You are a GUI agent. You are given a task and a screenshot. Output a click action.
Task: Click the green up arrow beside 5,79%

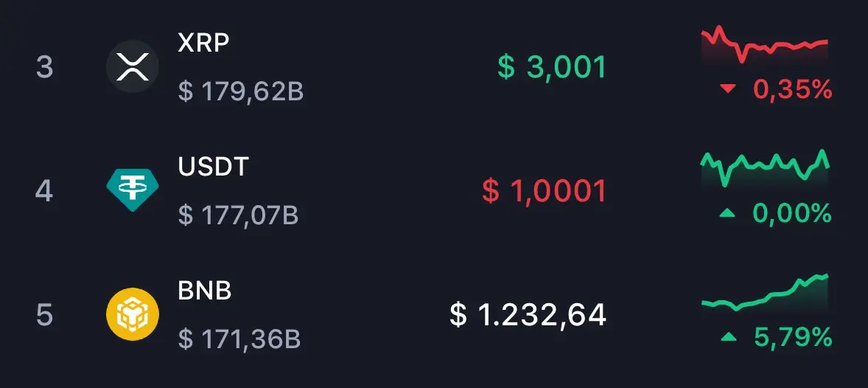728,336
